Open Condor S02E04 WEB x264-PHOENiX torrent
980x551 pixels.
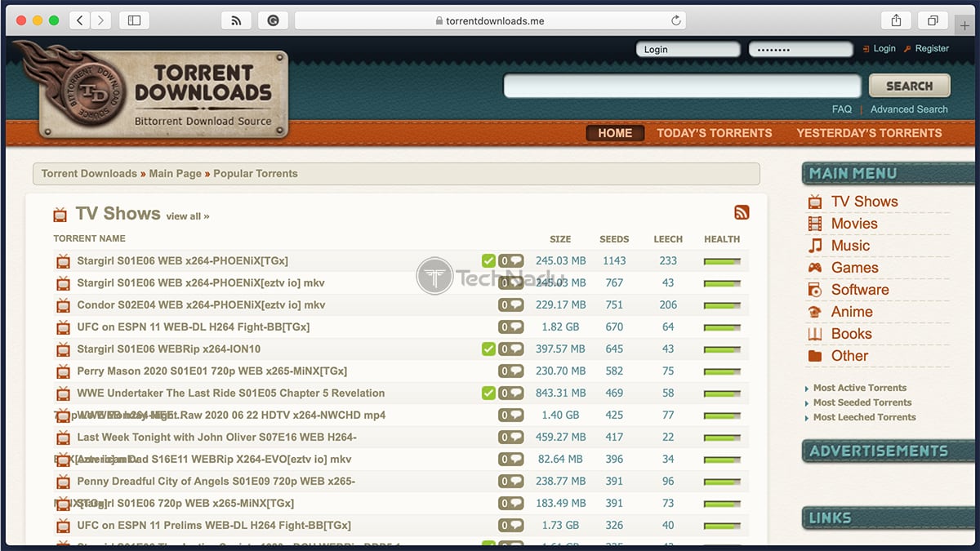pos(201,305)
